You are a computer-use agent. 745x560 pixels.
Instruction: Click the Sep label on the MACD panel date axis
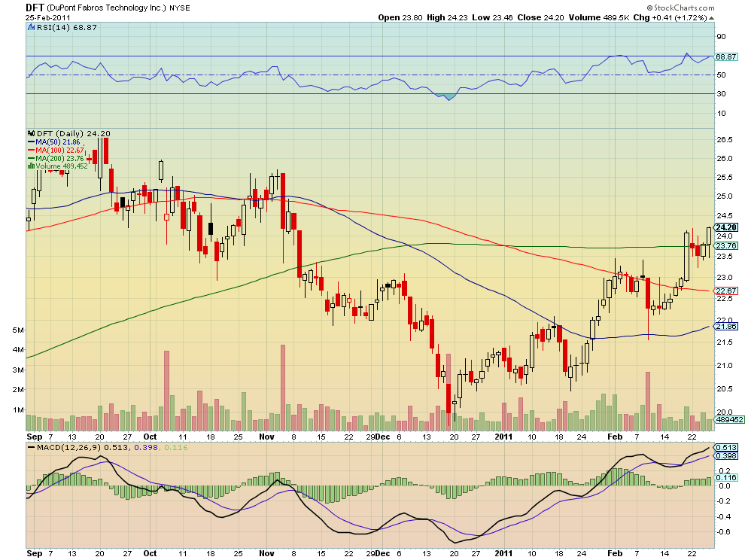35,553
